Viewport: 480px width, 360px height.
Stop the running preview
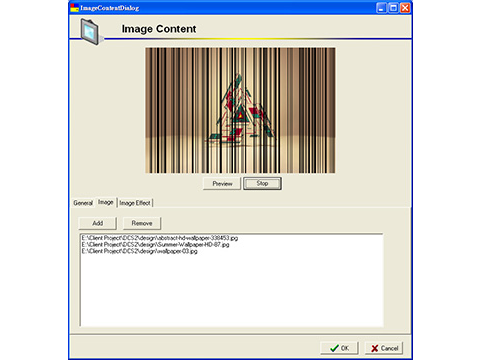point(262,184)
